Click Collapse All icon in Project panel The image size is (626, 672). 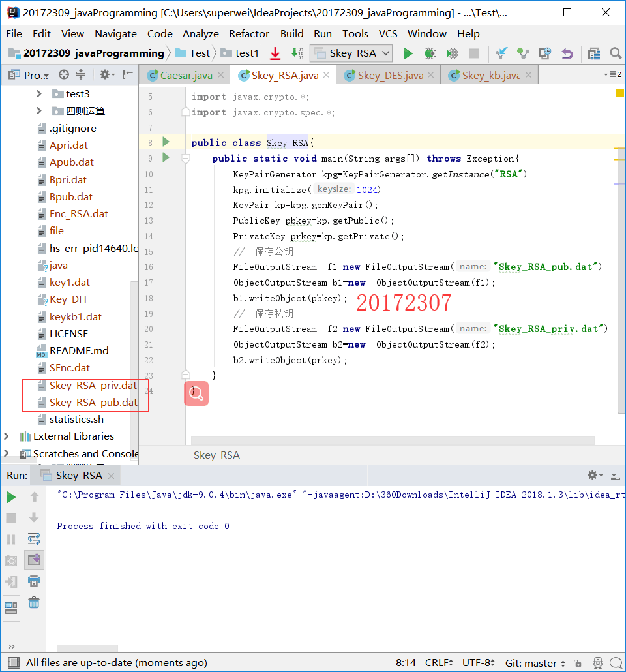click(81, 75)
